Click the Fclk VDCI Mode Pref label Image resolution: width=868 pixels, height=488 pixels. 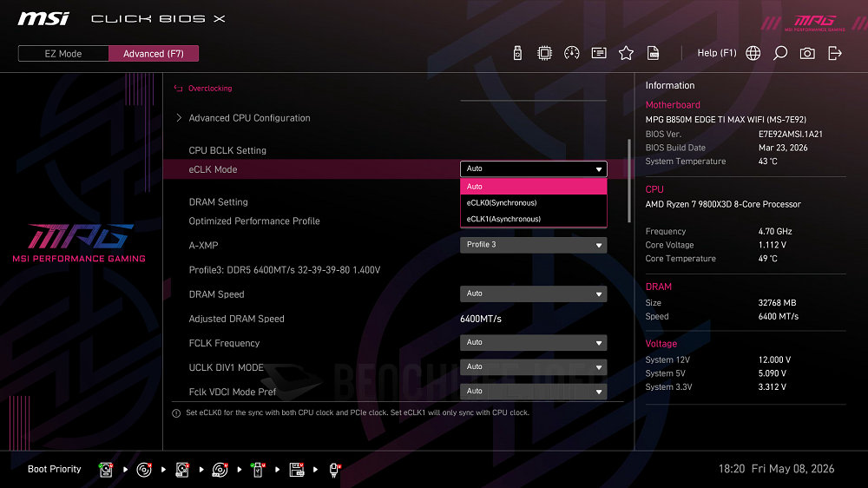pos(232,392)
